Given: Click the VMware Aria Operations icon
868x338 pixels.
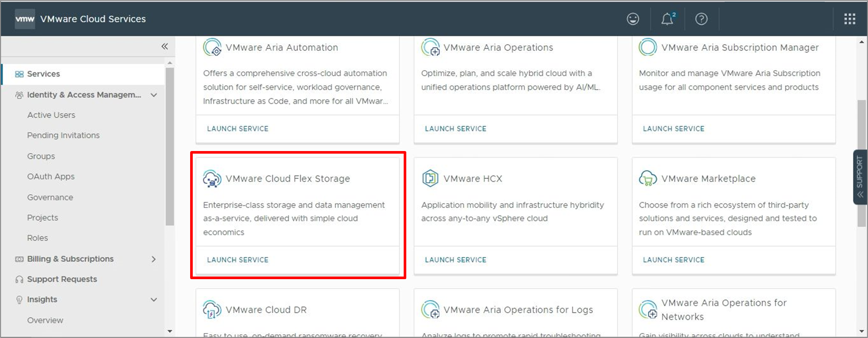Looking at the screenshot, I should (x=431, y=47).
